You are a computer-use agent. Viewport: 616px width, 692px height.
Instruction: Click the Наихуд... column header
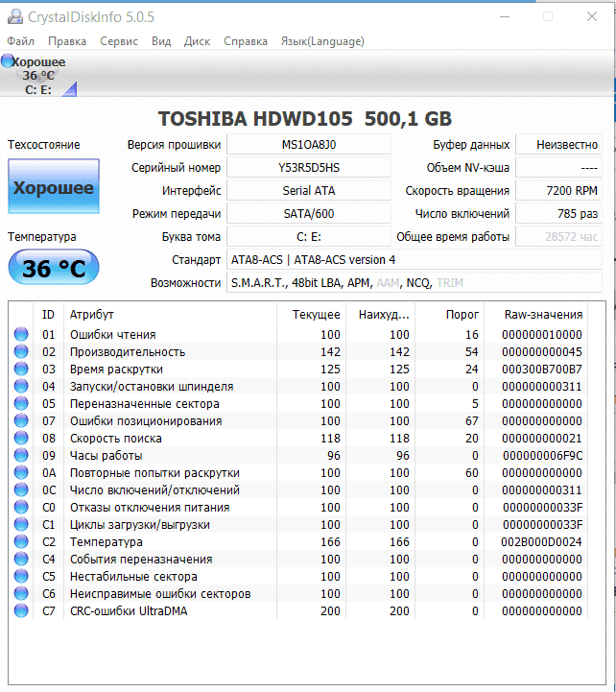pyautogui.click(x=380, y=314)
